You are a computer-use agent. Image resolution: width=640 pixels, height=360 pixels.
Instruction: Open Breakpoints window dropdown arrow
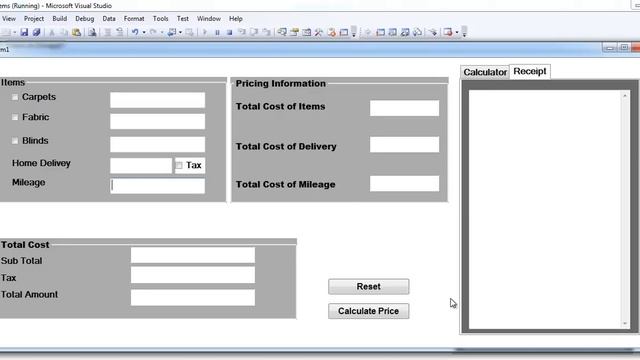click(457, 32)
